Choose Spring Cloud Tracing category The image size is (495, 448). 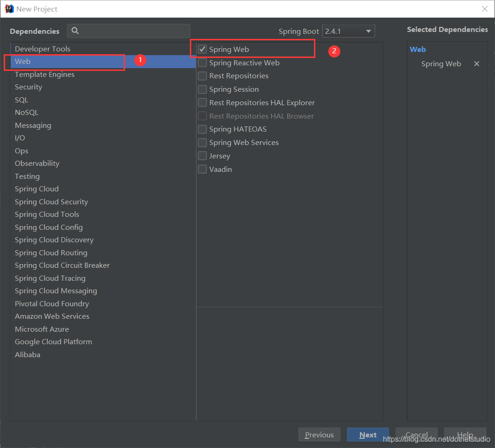(103, 278)
